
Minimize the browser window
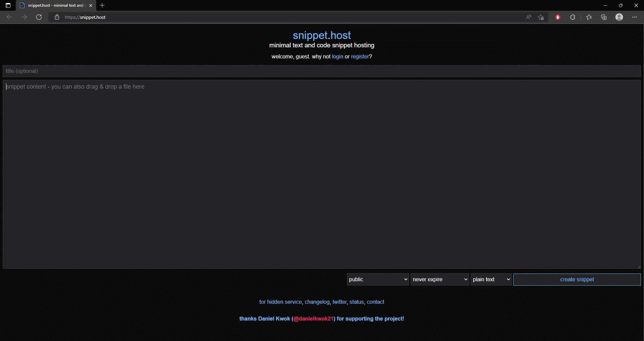[605, 5]
